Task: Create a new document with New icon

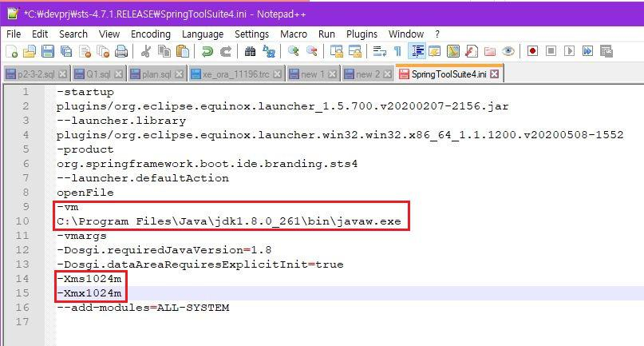Action: click(11, 51)
